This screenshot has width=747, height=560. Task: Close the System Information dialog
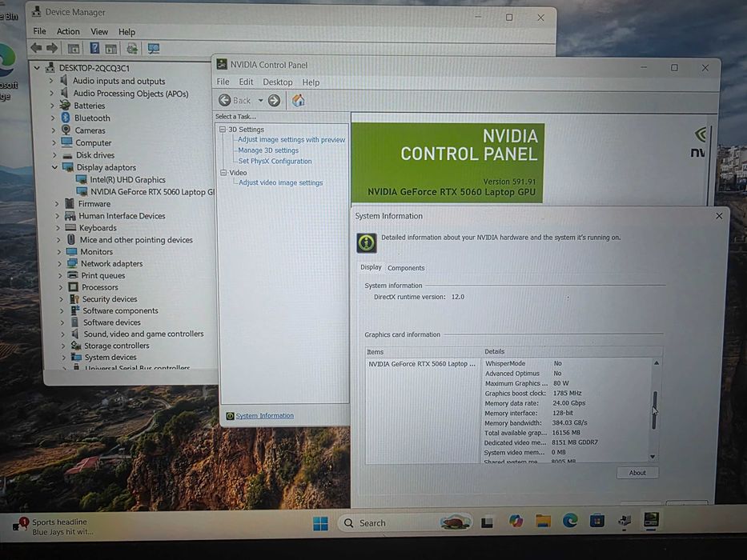pos(719,216)
